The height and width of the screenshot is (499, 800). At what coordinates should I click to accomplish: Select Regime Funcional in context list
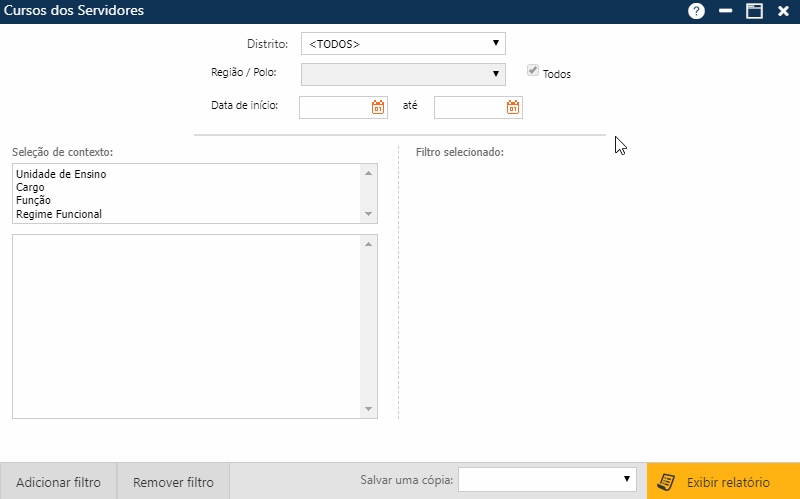pos(59,214)
